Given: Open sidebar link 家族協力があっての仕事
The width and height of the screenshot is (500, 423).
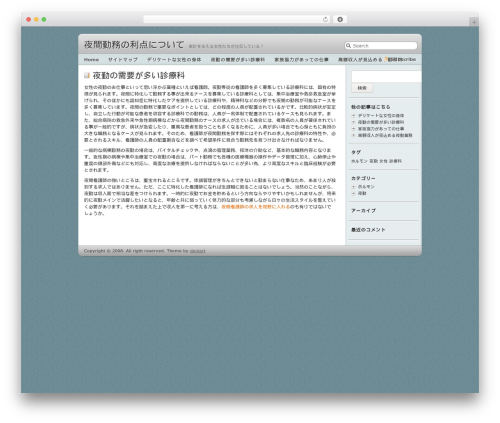Looking at the screenshot, I should 381,129.
